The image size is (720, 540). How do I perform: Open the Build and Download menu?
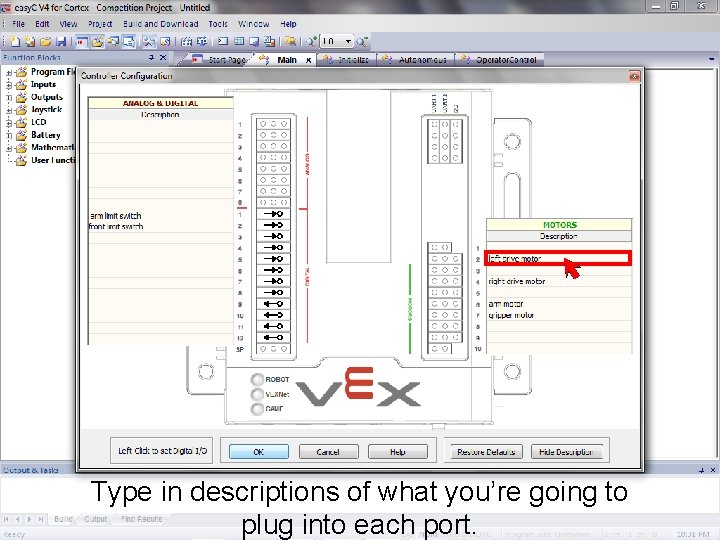point(161,24)
